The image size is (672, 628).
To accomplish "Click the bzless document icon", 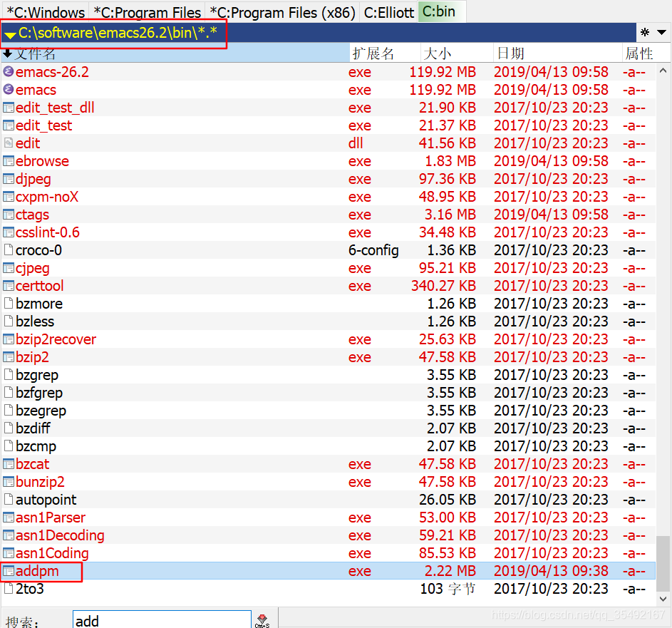I will pyautogui.click(x=8, y=321).
